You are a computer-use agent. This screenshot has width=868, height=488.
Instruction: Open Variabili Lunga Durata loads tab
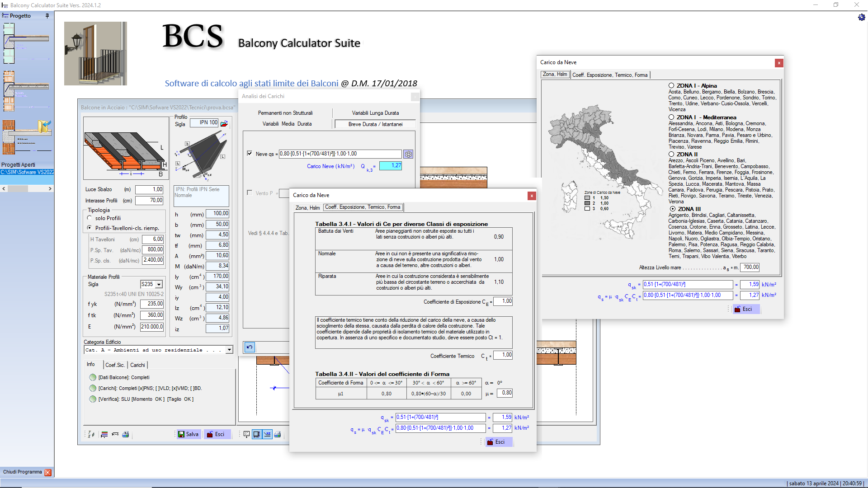375,113
